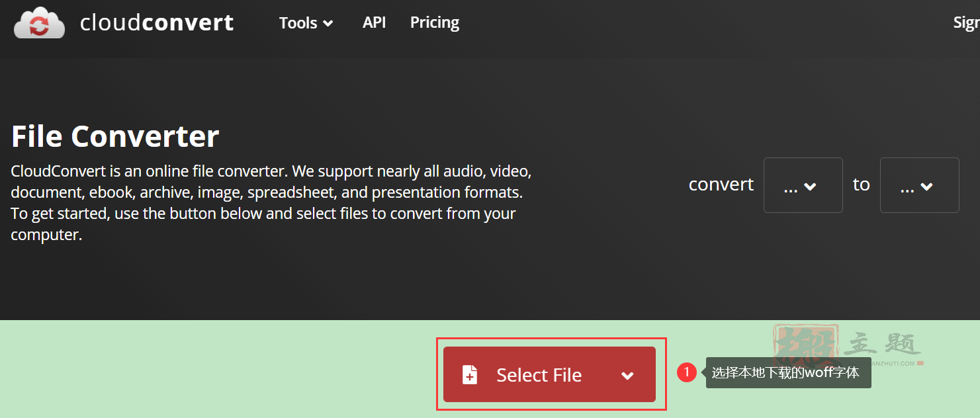
Task: Click the cut-off Sign link in header
Action: [966, 22]
